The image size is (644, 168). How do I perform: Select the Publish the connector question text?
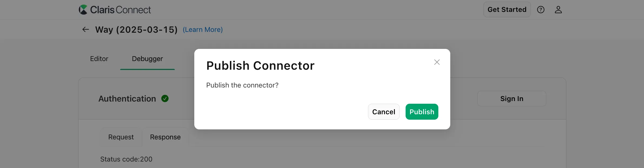click(x=242, y=85)
